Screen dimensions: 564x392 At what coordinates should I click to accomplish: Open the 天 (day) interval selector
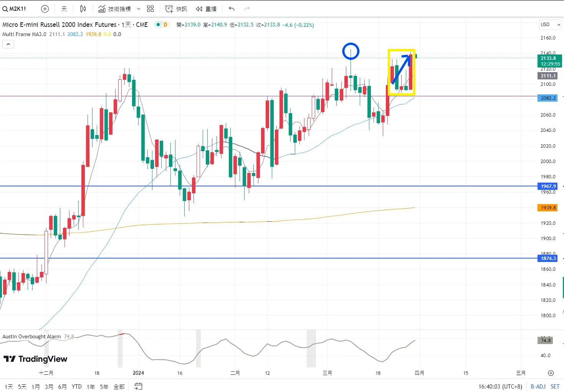[64, 9]
